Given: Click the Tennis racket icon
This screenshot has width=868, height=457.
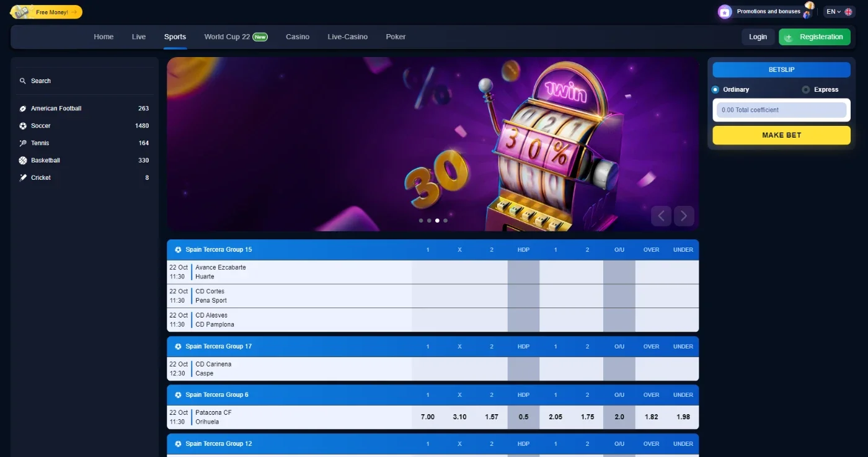Looking at the screenshot, I should (23, 143).
